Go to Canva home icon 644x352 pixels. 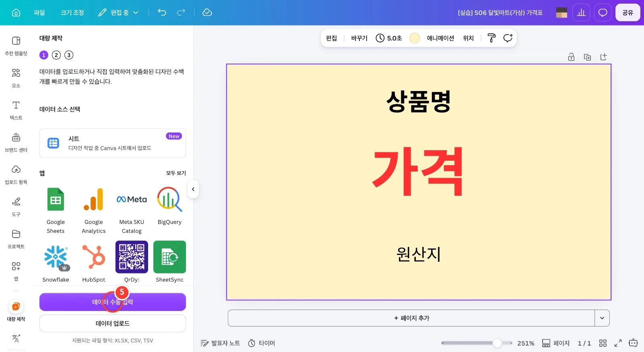tap(16, 12)
